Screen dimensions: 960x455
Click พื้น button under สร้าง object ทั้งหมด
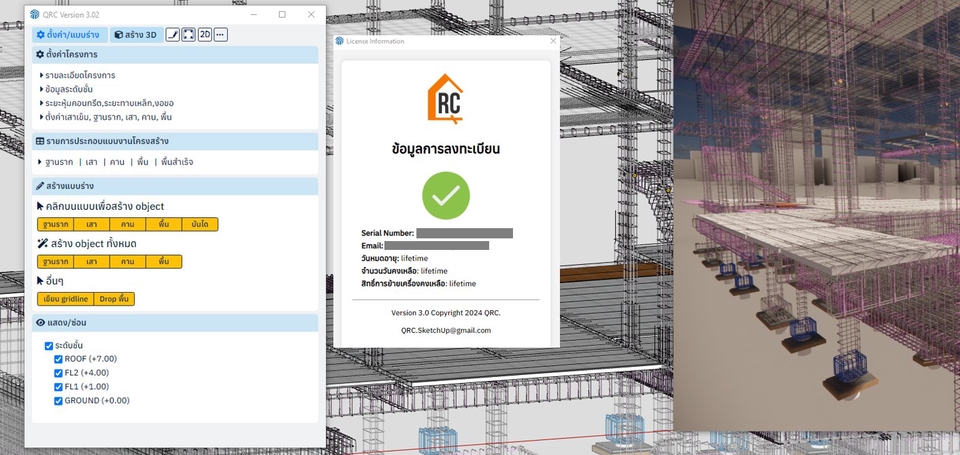[x=163, y=261]
